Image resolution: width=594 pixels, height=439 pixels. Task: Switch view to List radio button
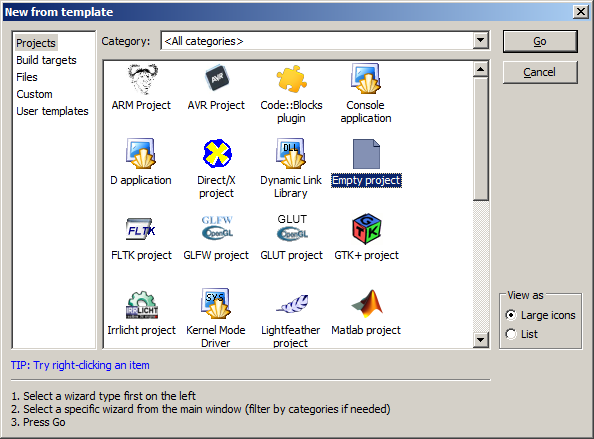[511, 334]
